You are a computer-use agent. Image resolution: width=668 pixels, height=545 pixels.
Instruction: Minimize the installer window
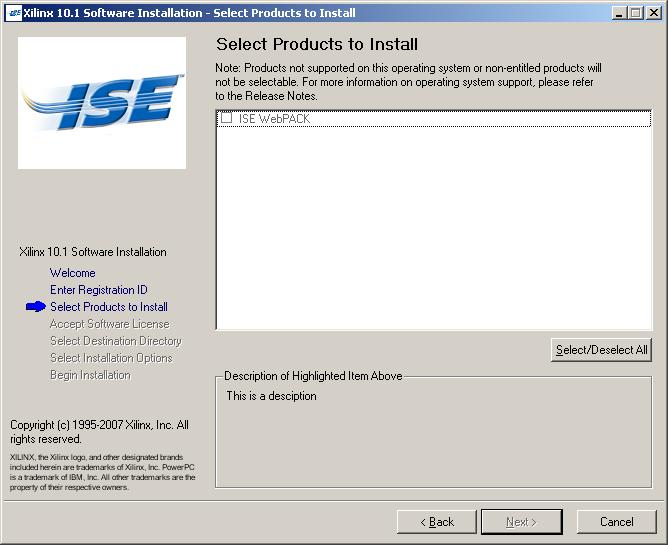pos(619,13)
